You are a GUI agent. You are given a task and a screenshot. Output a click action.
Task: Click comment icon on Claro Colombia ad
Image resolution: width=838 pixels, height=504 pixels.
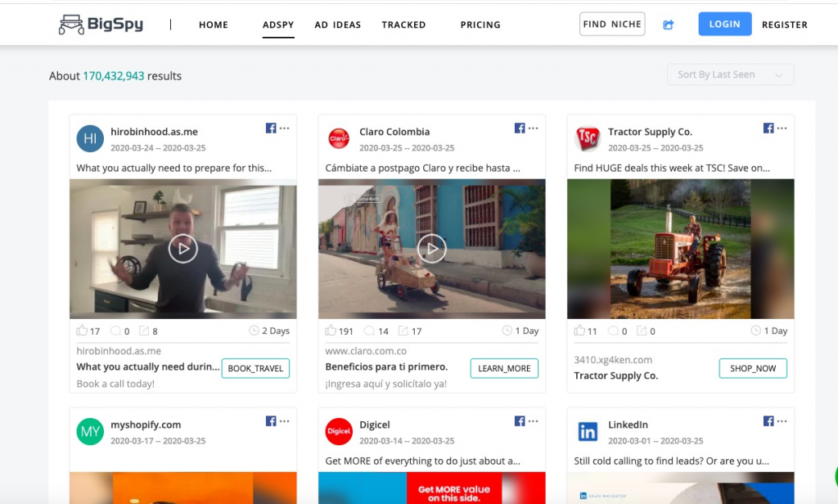point(369,331)
